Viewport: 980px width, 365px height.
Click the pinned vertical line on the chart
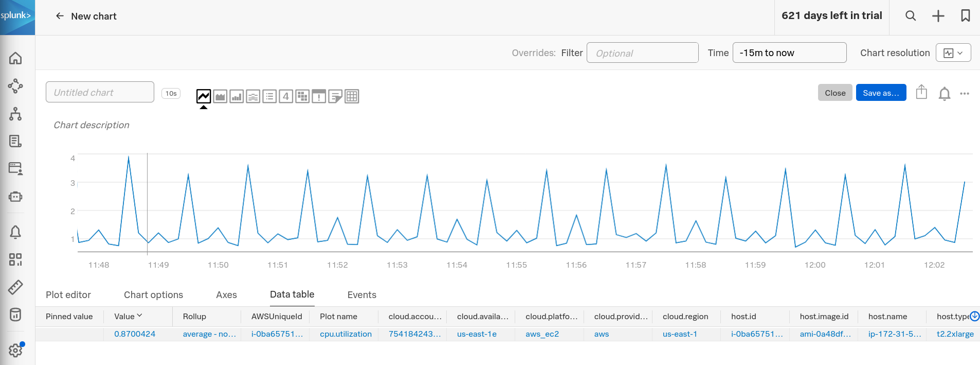coord(148,204)
